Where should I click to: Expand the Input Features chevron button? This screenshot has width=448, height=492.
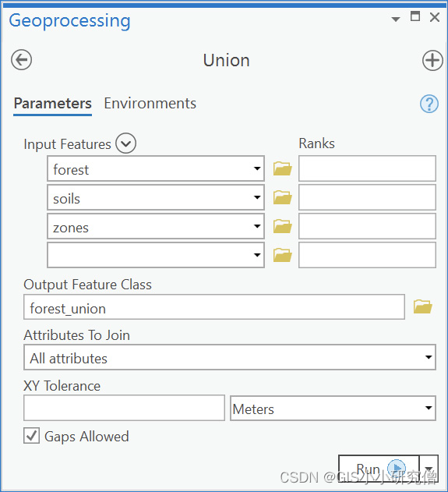(x=125, y=143)
